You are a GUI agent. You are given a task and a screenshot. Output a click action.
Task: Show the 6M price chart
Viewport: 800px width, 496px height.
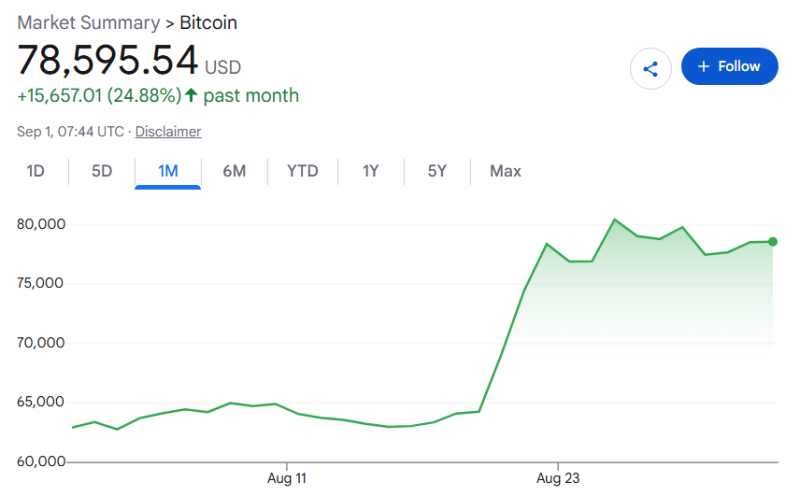click(x=234, y=171)
